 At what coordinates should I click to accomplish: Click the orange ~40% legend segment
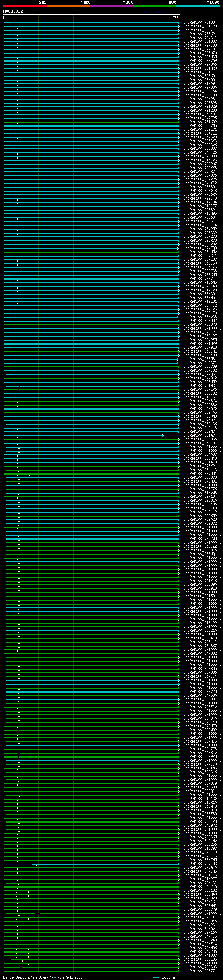coord(68,6)
